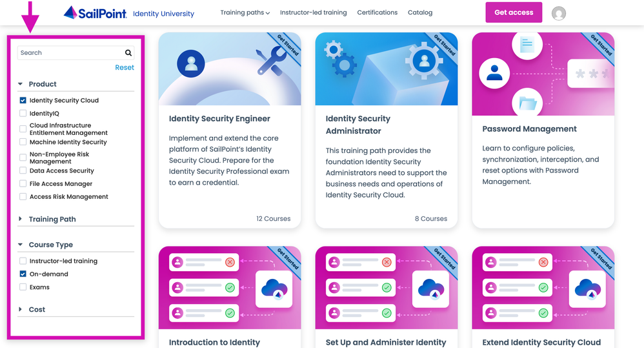Enable the IdentityIQ checkbox
Viewport: 644px width, 348px height.
point(23,114)
